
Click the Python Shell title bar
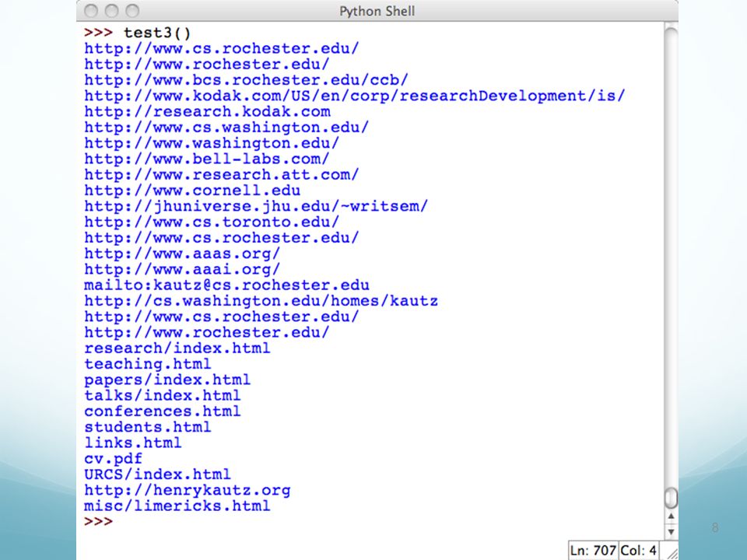377,11
